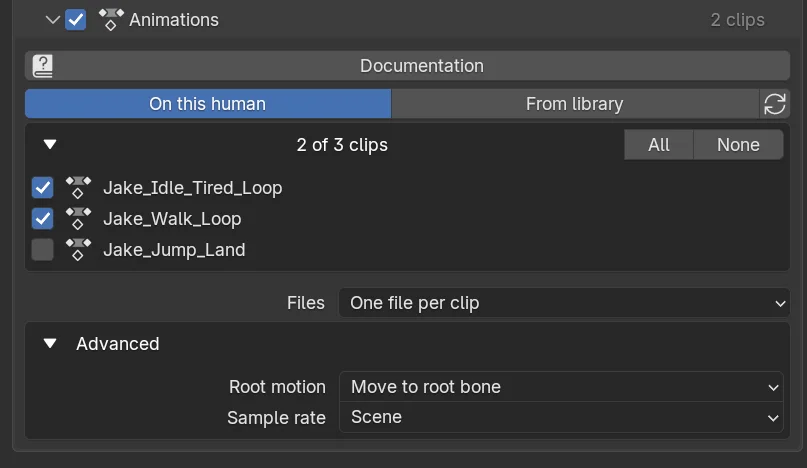Uncheck the Jake_Walk_Loop checkbox
This screenshot has width=807, height=468.
[x=42, y=219]
